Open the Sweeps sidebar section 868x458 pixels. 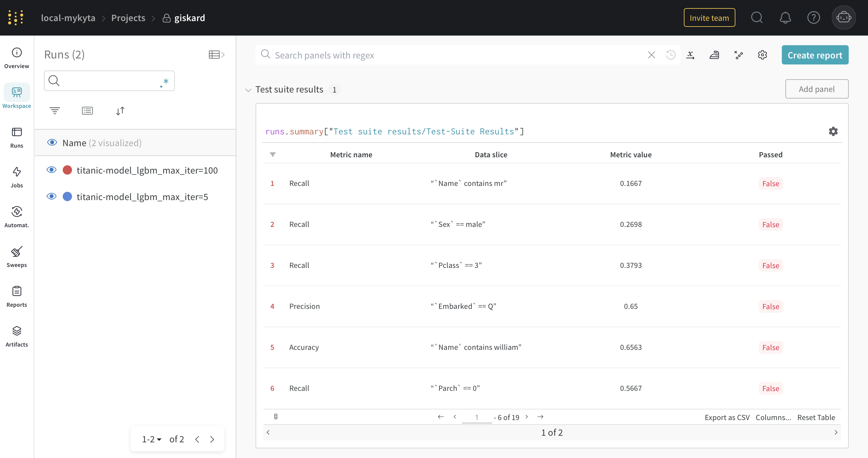17,257
